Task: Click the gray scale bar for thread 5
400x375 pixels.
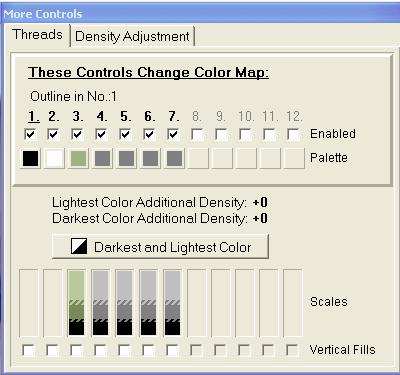Action: (124, 303)
